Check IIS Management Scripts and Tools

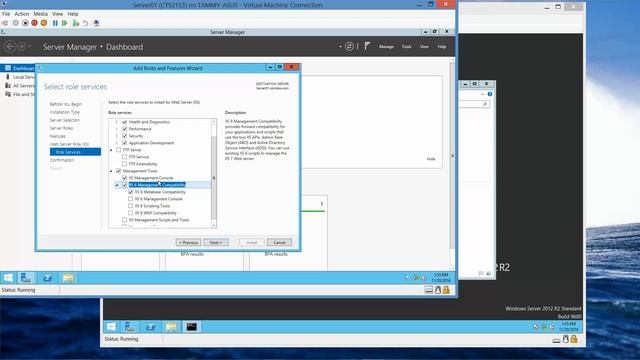(124, 220)
